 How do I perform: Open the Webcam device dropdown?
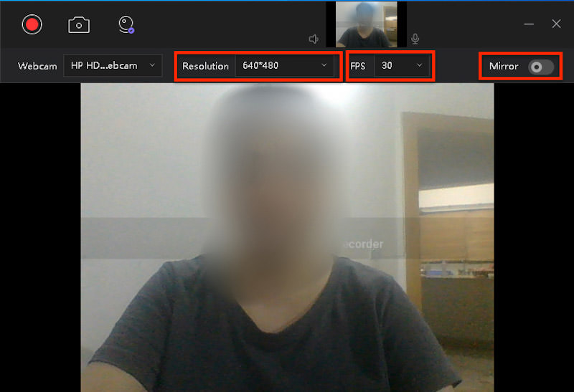pyautogui.click(x=113, y=66)
